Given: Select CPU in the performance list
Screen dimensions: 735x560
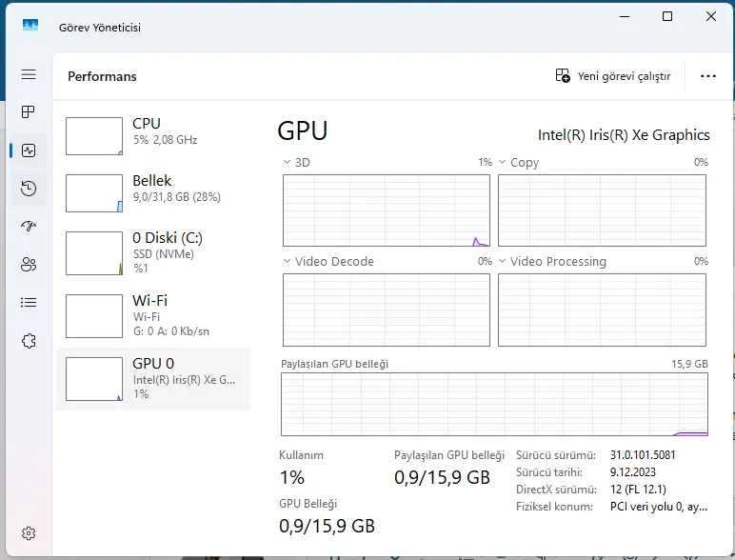Looking at the screenshot, I should point(153,136).
